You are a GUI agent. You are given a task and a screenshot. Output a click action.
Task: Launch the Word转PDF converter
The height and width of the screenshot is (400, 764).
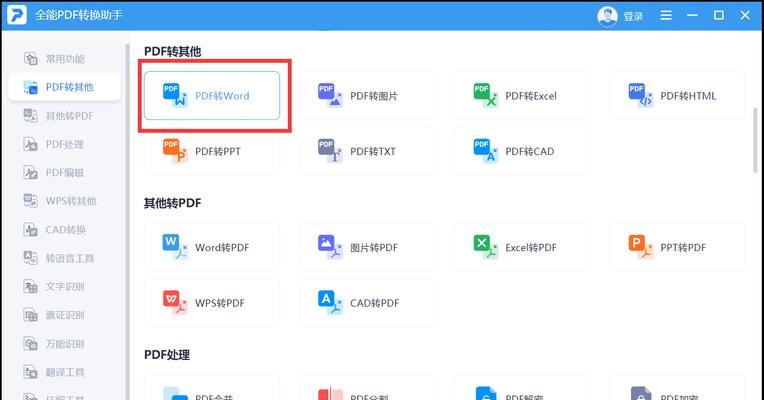pyautogui.click(x=212, y=247)
